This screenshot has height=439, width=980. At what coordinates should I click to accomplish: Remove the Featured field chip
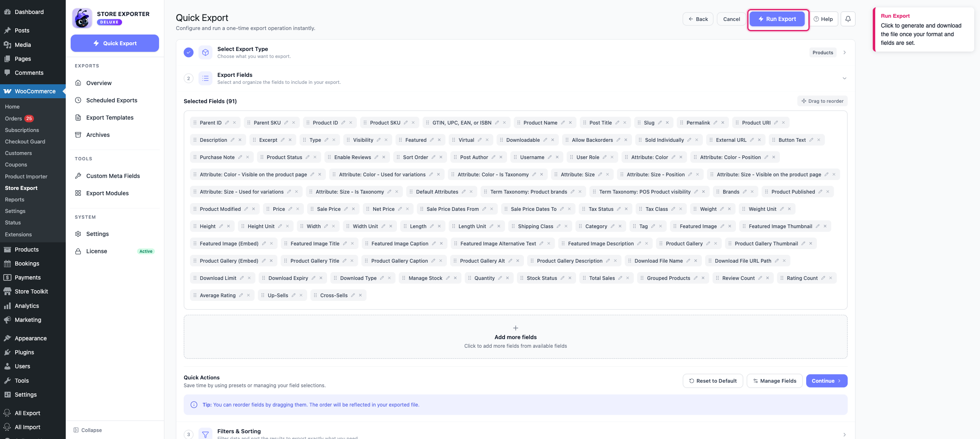[x=439, y=140]
